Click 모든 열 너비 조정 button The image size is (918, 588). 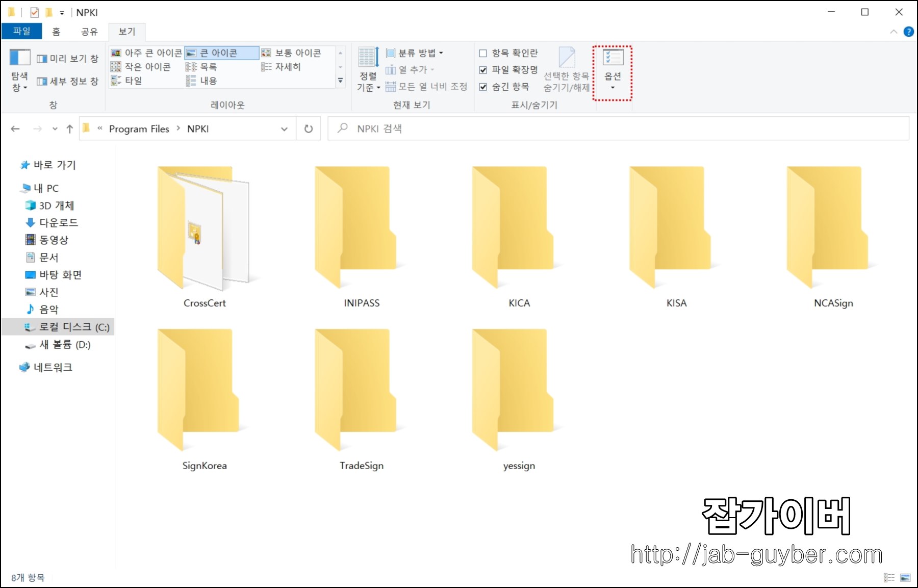426,87
